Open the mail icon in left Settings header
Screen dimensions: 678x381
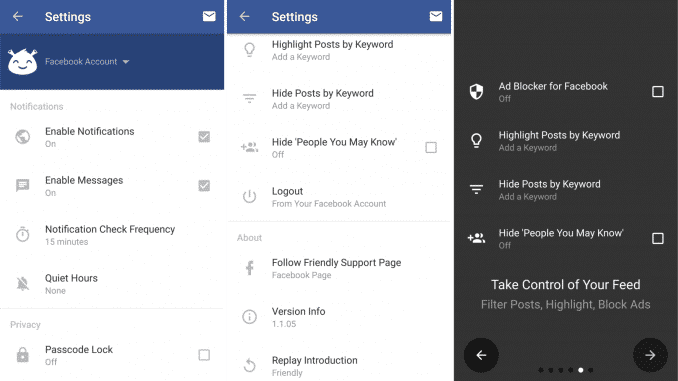click(209, 16)
